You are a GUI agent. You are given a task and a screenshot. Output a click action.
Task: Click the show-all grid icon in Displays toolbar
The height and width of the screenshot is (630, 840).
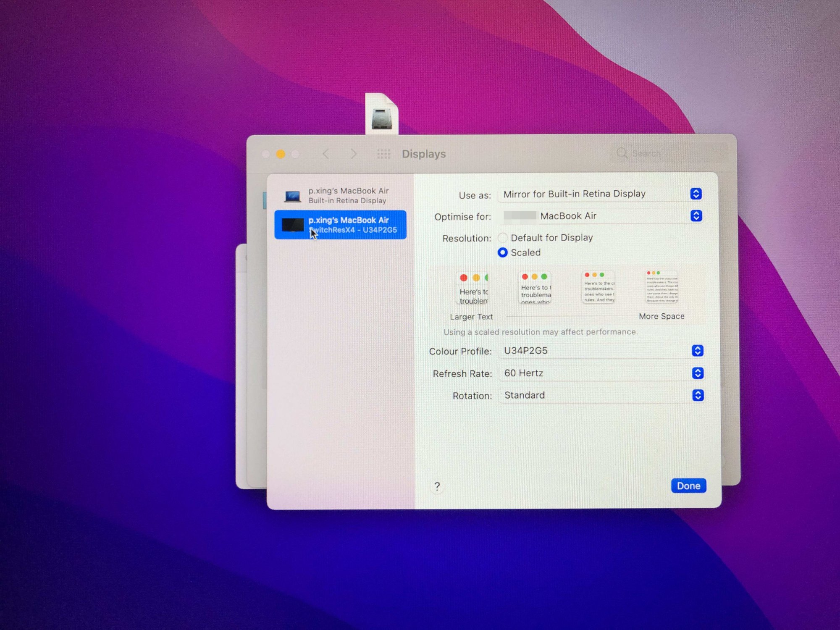tap(383, 154)
